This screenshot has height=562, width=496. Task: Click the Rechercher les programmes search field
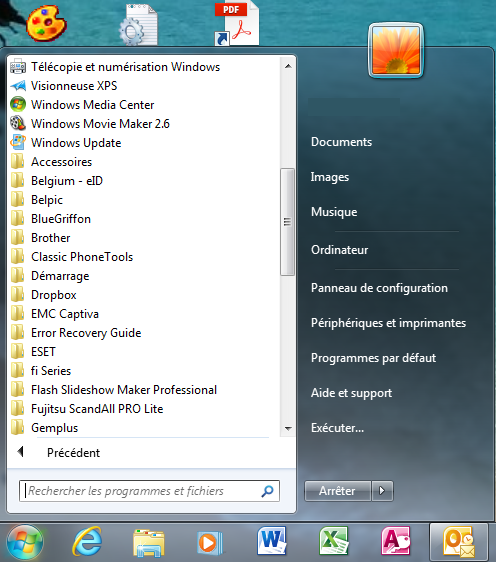pos(149,491)
